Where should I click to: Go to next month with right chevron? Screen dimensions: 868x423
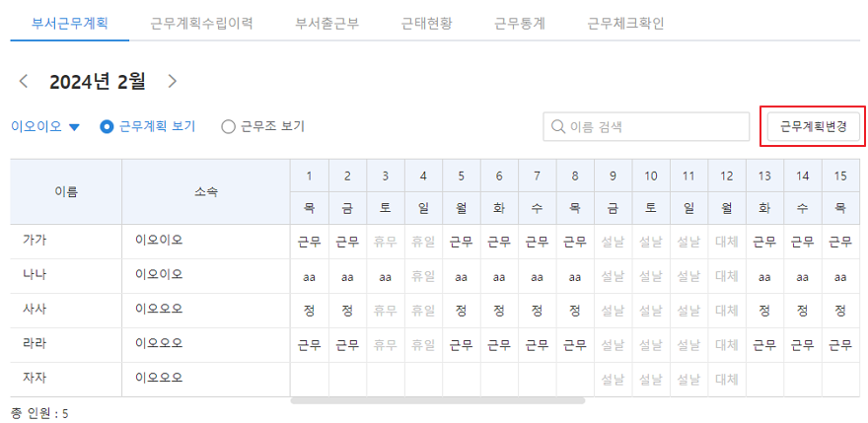pos(173,82)
